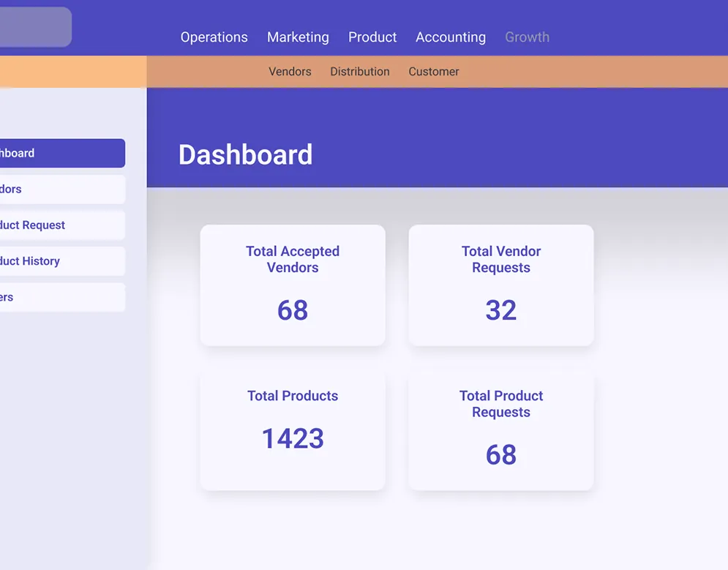Viewport: 728px width, 570px height.
Task: Open the Total Vendor Requests card
Action: 501,285
